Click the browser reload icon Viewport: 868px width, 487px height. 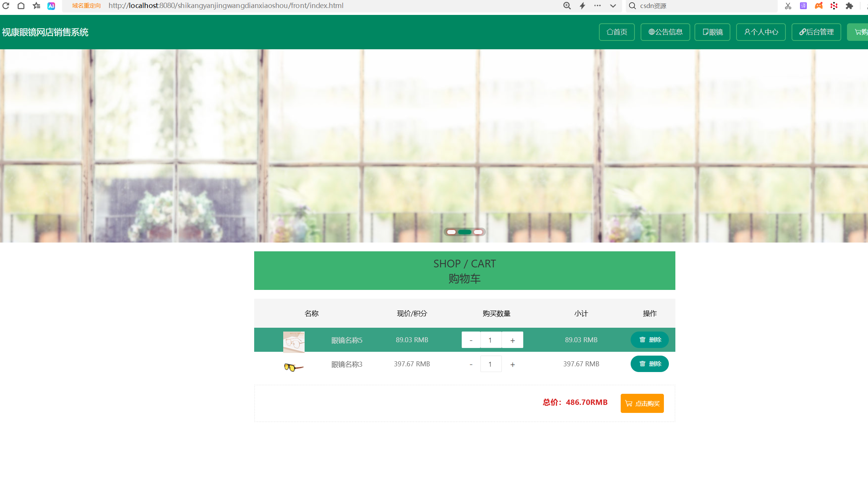(x=6, y=6)
